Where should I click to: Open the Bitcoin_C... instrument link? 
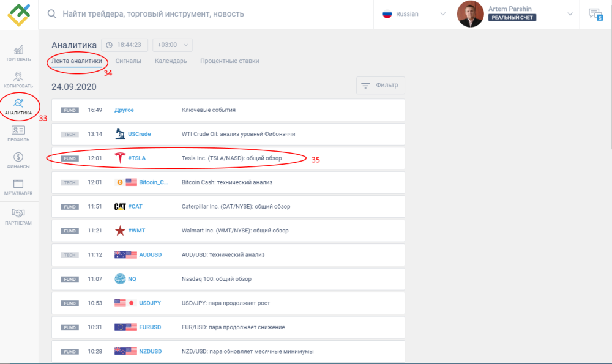(x=154, y=182)
